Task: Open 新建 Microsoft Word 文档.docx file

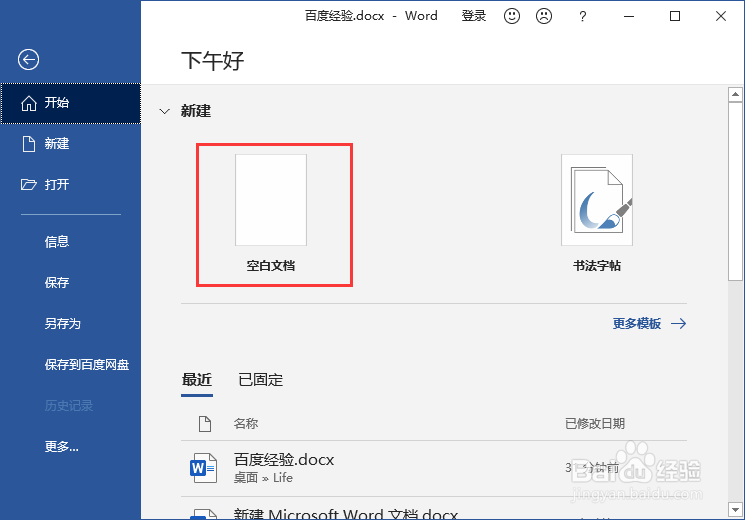Action: click(x=434, y=510)
